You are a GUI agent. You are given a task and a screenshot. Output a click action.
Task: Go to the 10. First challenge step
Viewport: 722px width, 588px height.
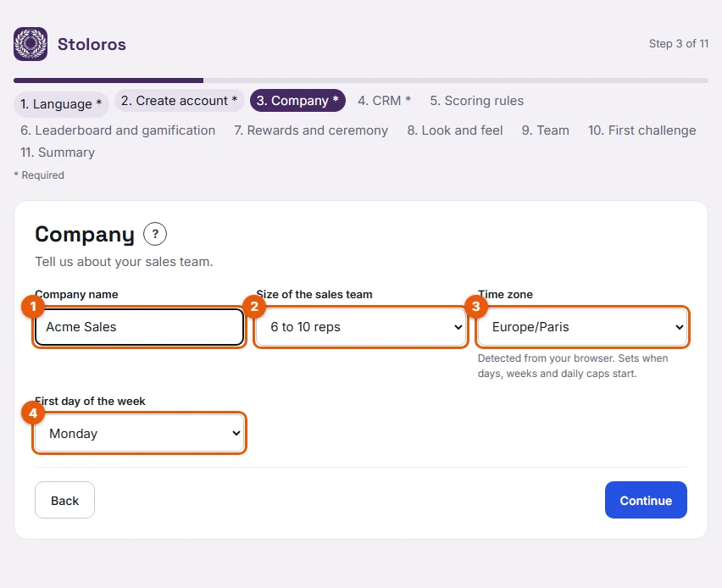(641, 130)
